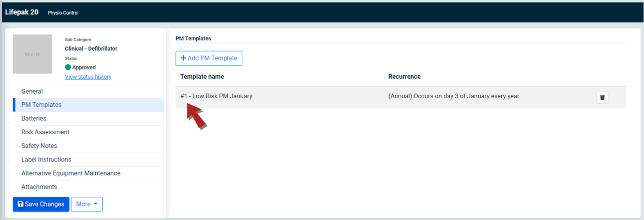
Task: Open the More dropdown menu
Action: (87, 204)
